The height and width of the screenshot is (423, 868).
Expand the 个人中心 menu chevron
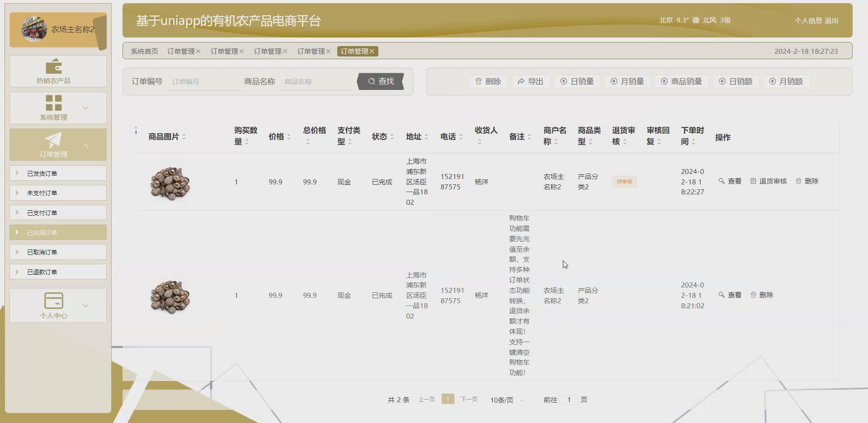click(x=85, y=305)
